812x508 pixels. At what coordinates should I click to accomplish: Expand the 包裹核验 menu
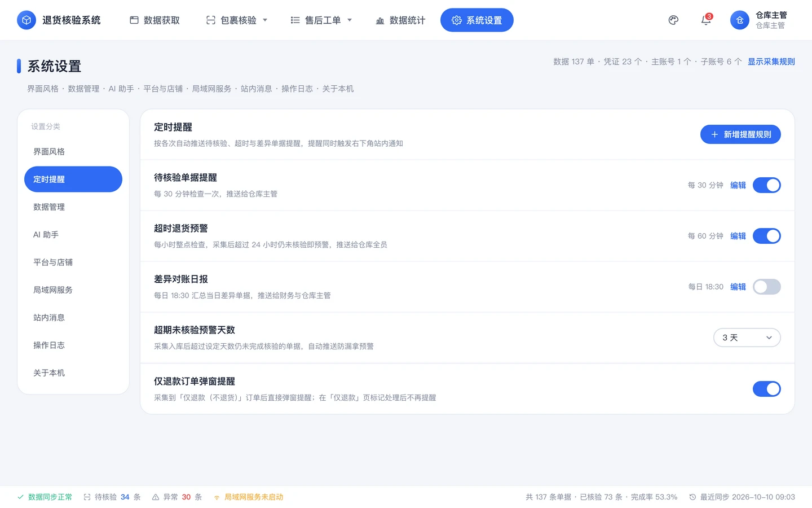237,20
